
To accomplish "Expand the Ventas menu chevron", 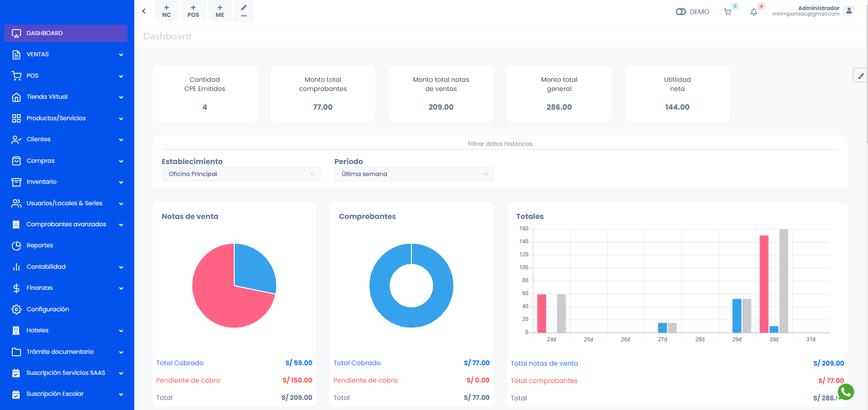I will (x=121, y=55).
